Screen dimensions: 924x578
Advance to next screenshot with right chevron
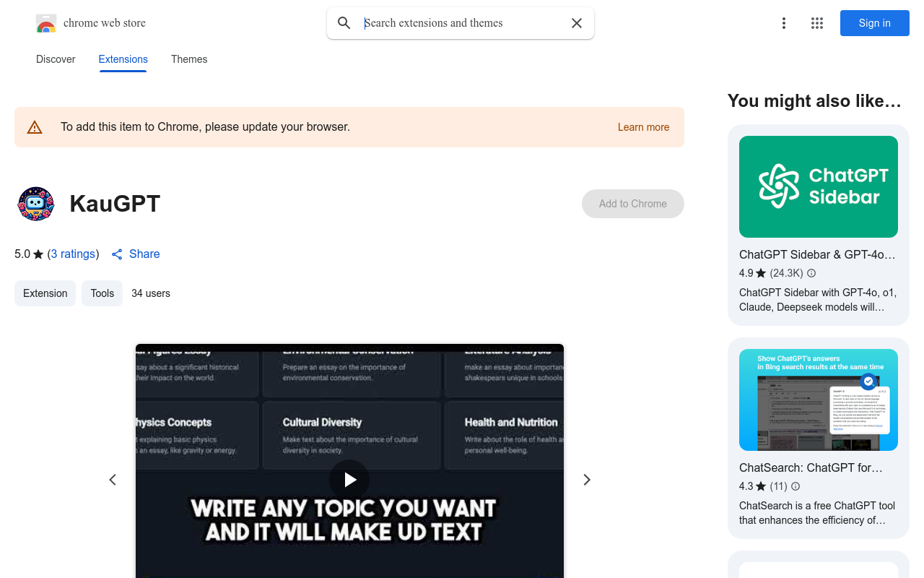(x=587, y=480)
